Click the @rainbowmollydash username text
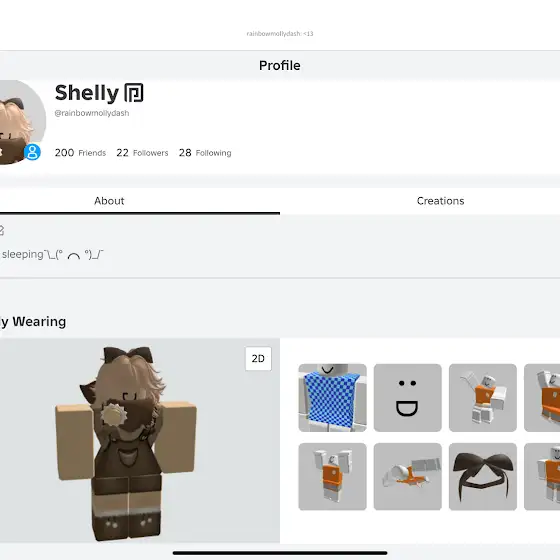Viewport: 560px width, 560px height. pos(92,113)
